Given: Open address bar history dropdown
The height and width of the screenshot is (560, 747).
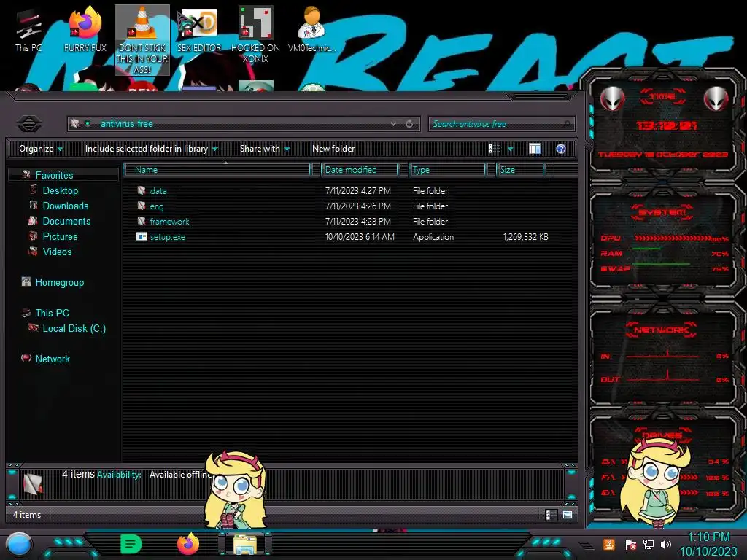Looking at the screenshot, I should [393, 124].
